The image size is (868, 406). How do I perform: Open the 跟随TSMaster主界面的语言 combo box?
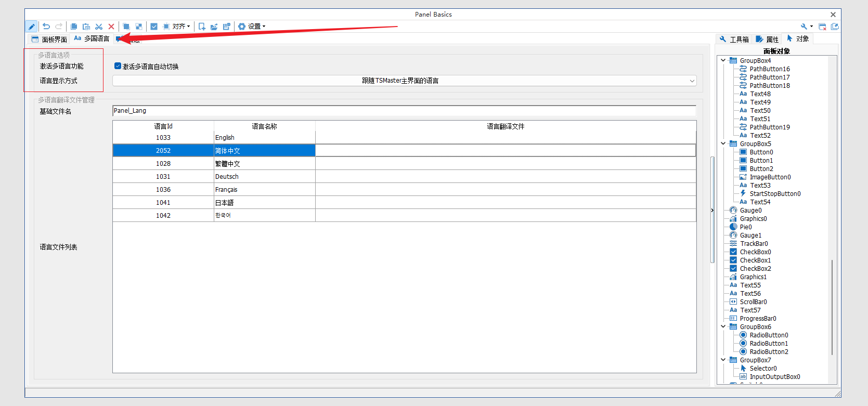tap(404, 81)
